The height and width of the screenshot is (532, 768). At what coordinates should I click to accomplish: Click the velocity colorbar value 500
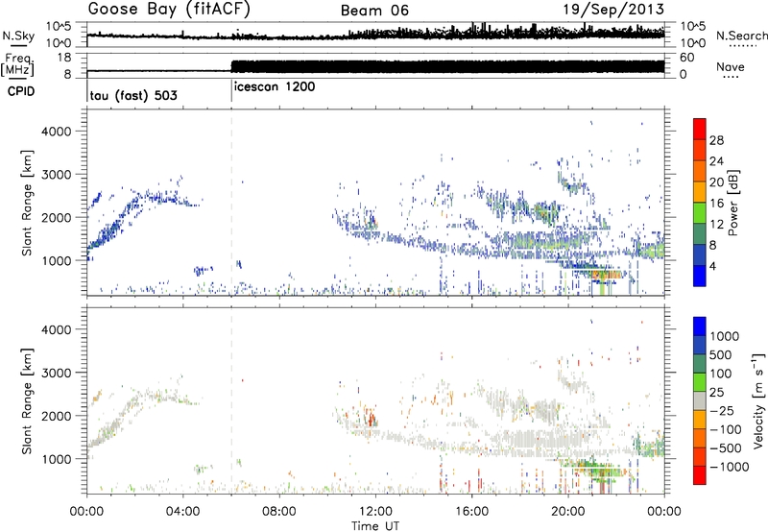(721, 354)
